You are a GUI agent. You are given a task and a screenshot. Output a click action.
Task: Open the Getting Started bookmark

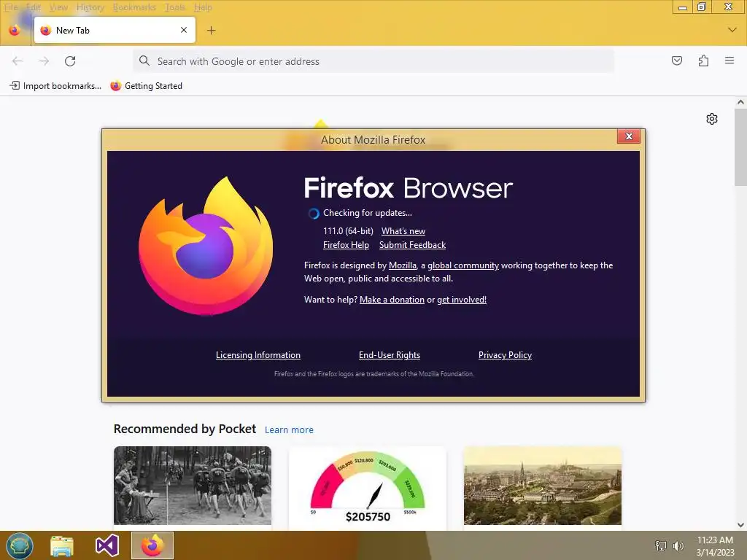(x=146, y=86)
